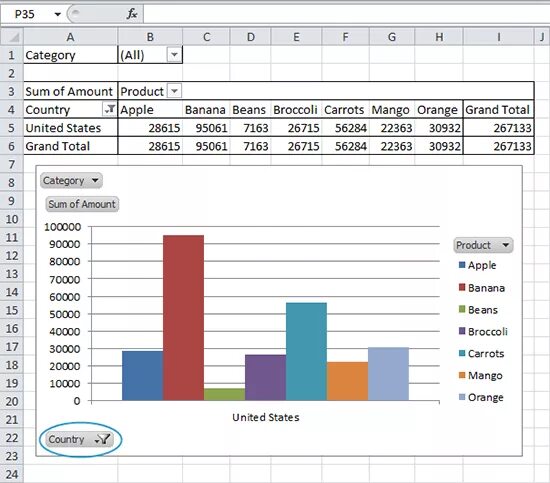Viewport: 550px width, 483px height.
Task: Click the United States axis label
Action: click(266, 417)
